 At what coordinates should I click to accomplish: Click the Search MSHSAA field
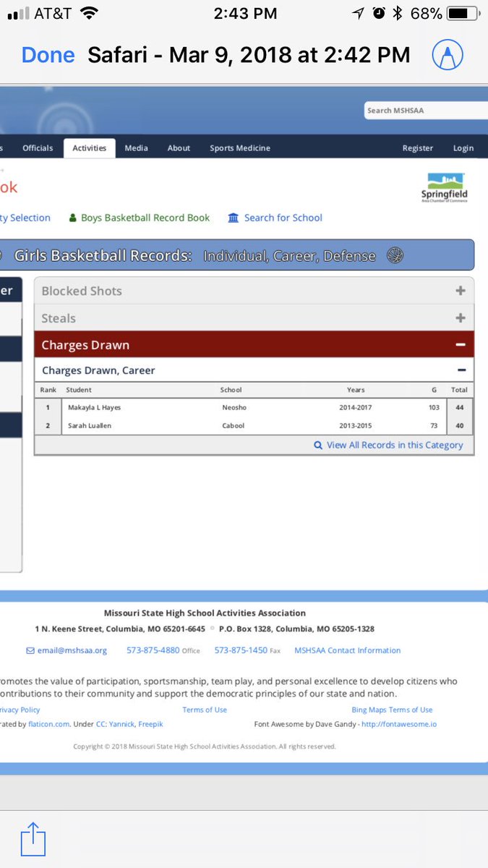426,110
